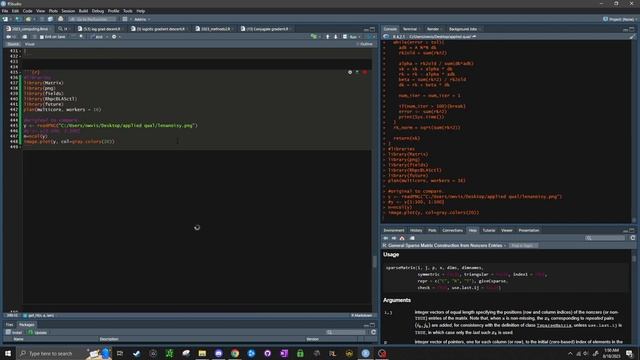640x360 pixels.
Task: Click the Windows Start button
Action: tap(8, 353)
